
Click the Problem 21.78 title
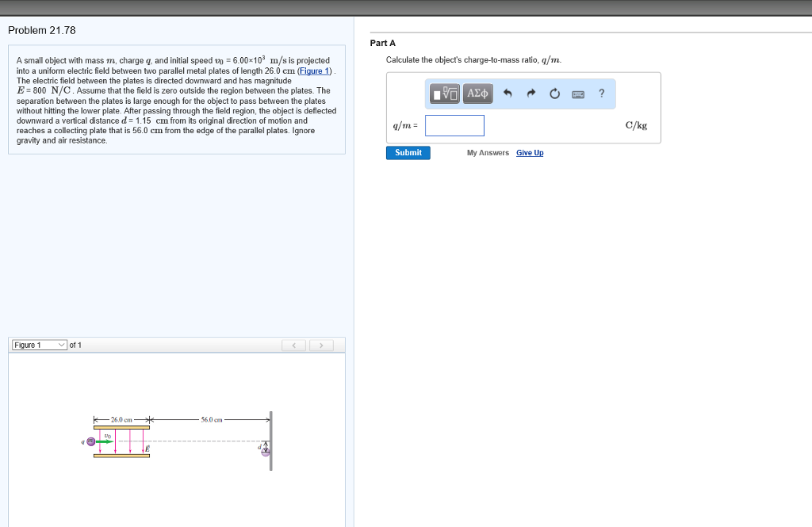pyautogui.click(x=40, y=30)
